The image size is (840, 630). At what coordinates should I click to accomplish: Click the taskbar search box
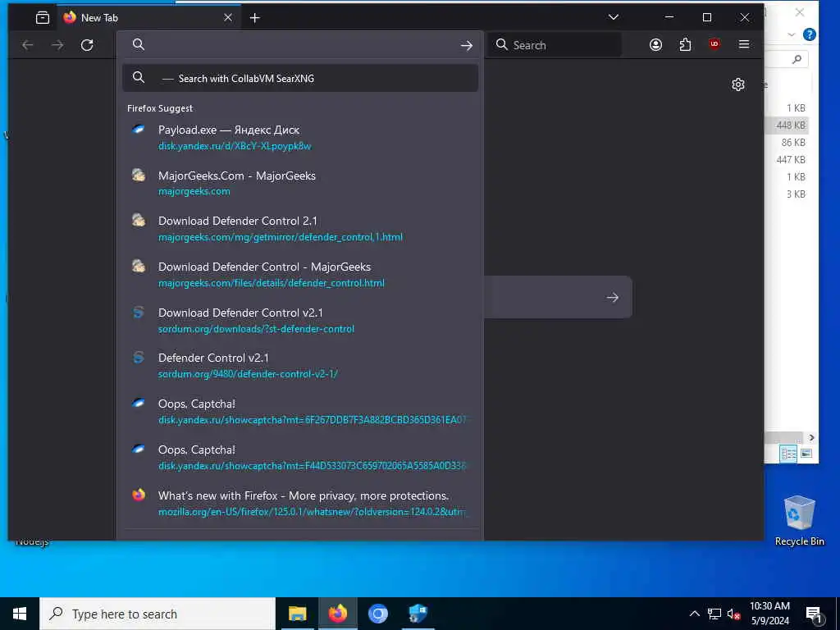pos(157,614)
